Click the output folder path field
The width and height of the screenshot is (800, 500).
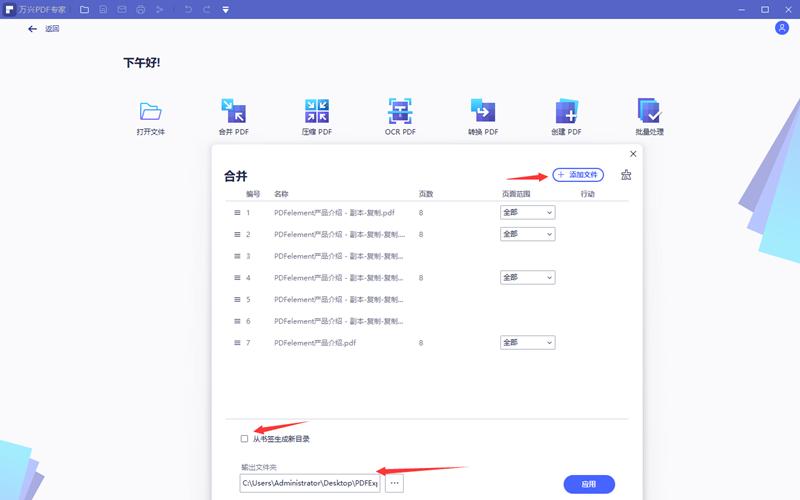point(309,483)
